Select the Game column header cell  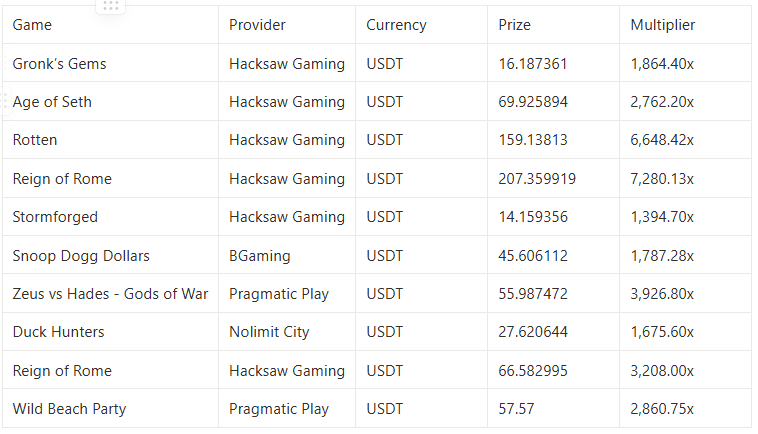(110, 25)
